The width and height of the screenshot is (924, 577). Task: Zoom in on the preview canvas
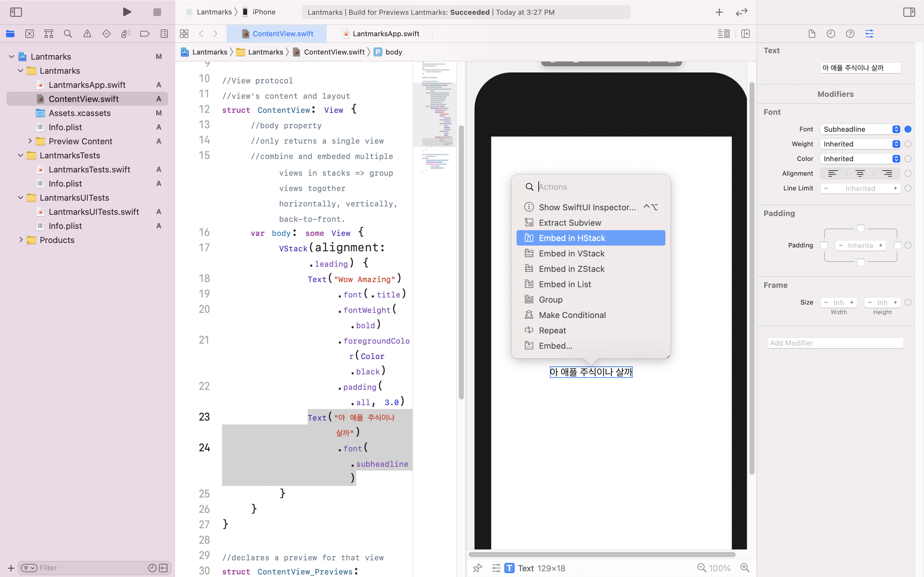[745, 568]
